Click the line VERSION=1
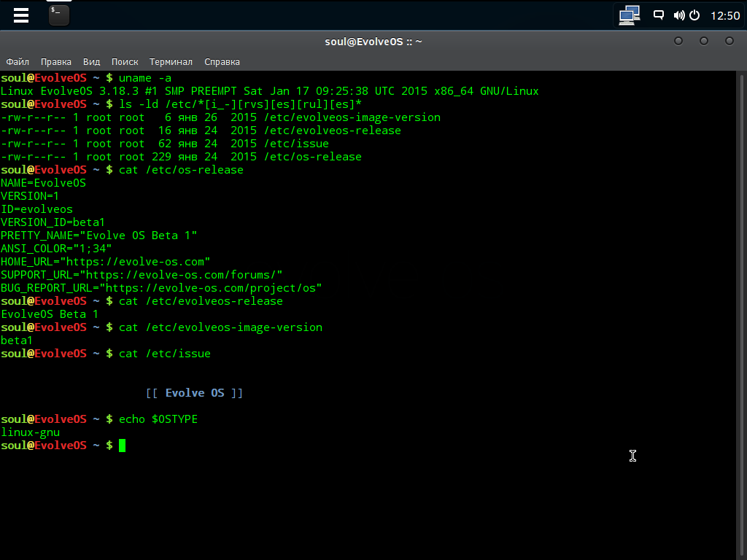Screen dimensions: 747x560 pos(30,196)
